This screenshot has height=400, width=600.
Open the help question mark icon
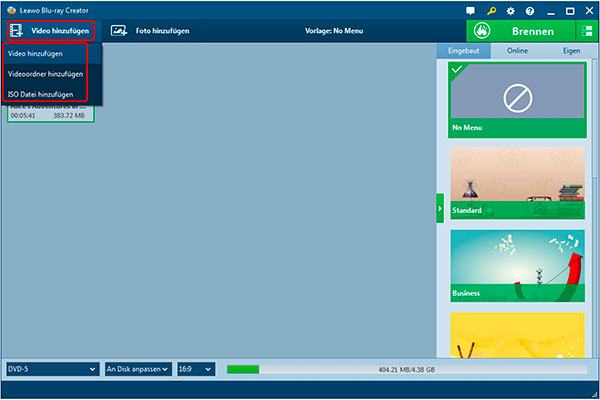point(530,11)
